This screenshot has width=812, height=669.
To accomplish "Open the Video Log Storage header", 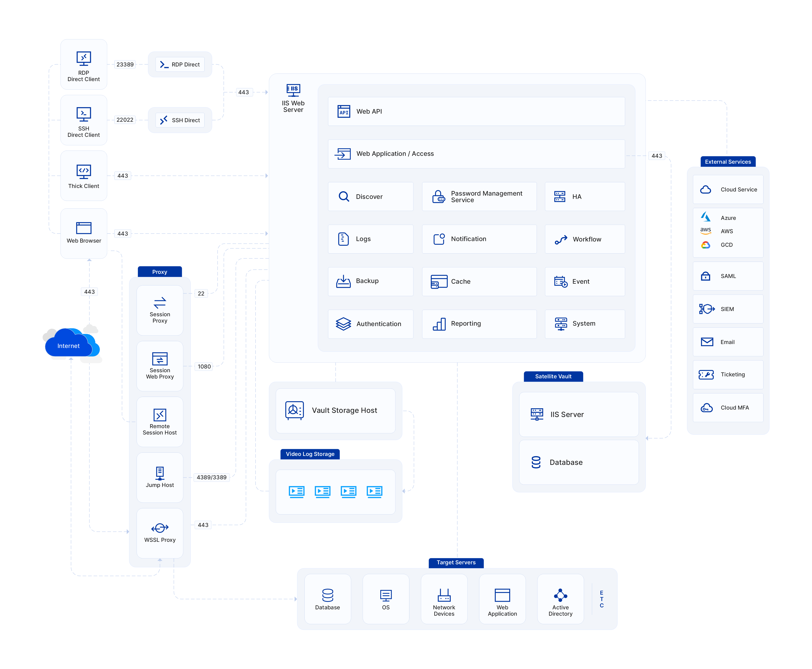I will [310, 454].
